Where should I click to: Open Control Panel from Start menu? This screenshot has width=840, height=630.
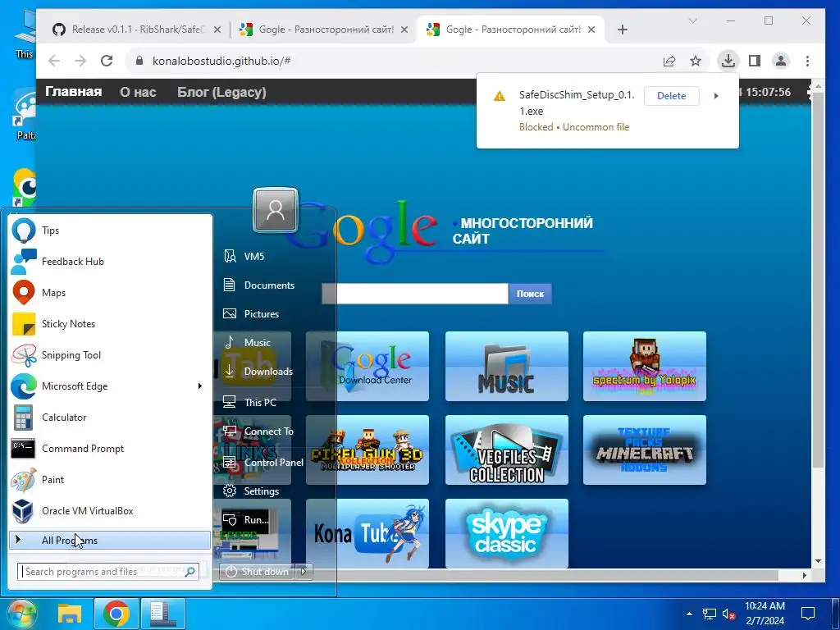[x=262, y=463]
